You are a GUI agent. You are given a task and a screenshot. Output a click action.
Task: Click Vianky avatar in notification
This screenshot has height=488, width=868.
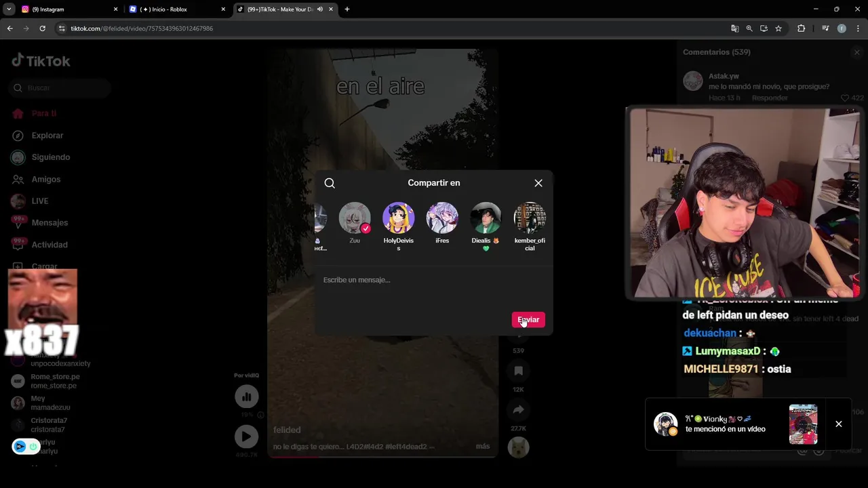pyautogui.click(x=665, y=424)
